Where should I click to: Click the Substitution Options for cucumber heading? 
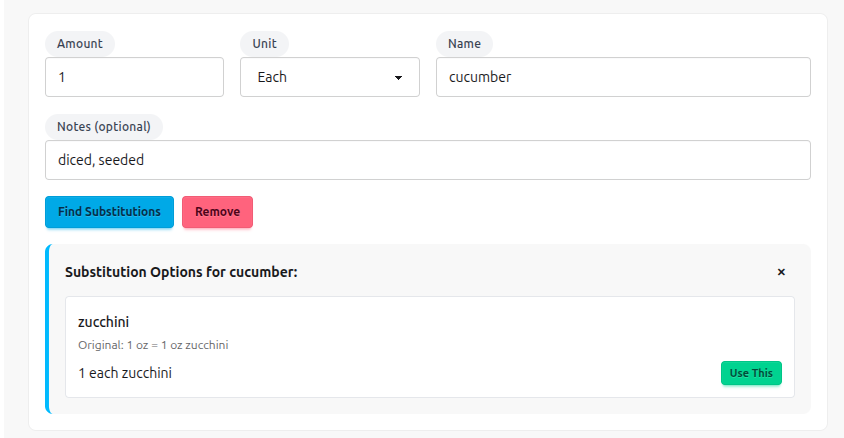181,272
